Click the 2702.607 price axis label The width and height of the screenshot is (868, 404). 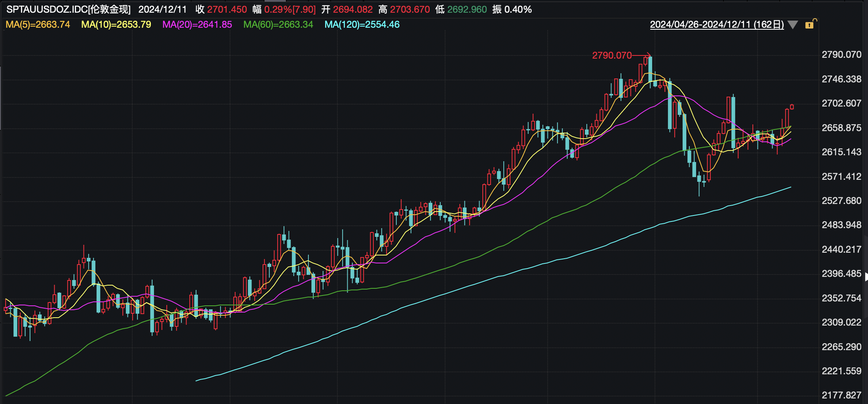pos(841,103)
